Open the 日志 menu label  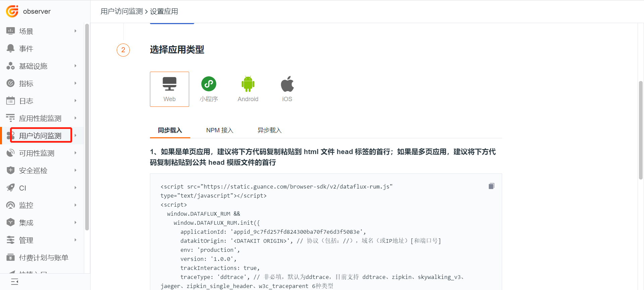coord(26,101)
